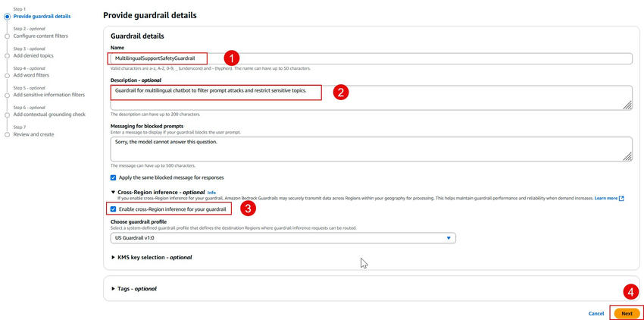The height and width of the screenshot is (320, 644).
Task: Select the Step 1 progress indicator
Action: coord(8,16)
